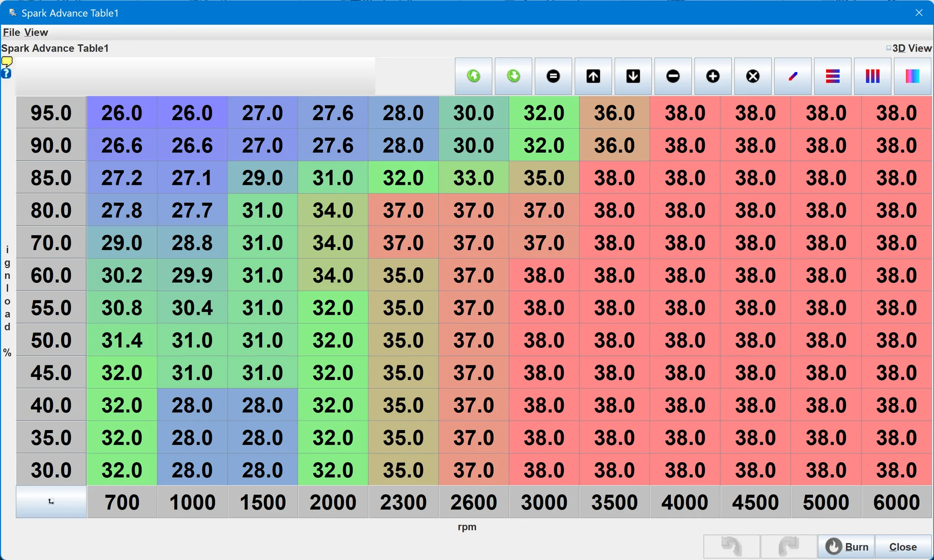Select the 55.0 load row header

pyautogui.click(x=51, y=307)
